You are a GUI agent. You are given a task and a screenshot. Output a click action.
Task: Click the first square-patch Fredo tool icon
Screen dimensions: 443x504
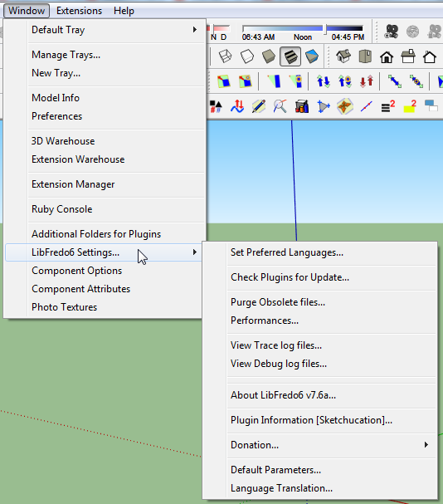[x=224, y=81]
